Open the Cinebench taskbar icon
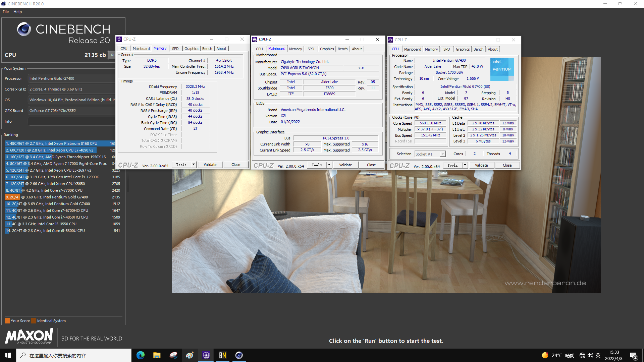The height and width of the screenshot is (362, 644). pyautogui.click(x=239, y=355)
